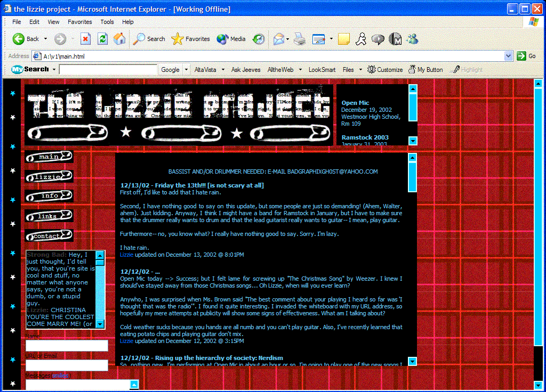This screenshot has width=546, height=392.
Task: Click the yellow note toolbar icon
Action: [x=344, y=39]
